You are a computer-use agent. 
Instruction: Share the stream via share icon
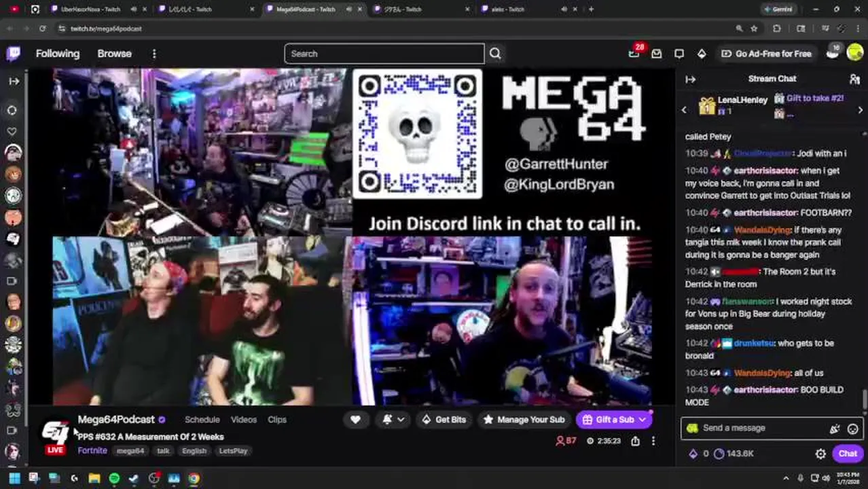pyautogui.click(x=635, y=441)
